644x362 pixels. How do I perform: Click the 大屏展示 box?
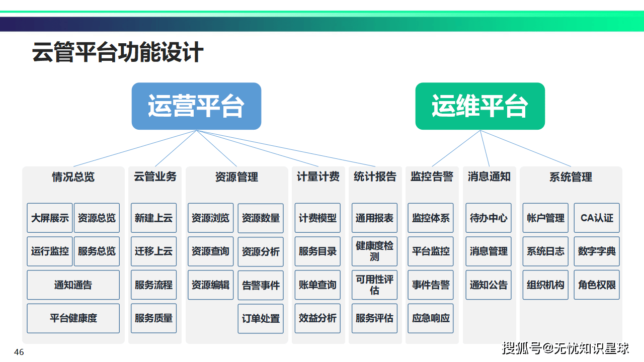point(50,218)
